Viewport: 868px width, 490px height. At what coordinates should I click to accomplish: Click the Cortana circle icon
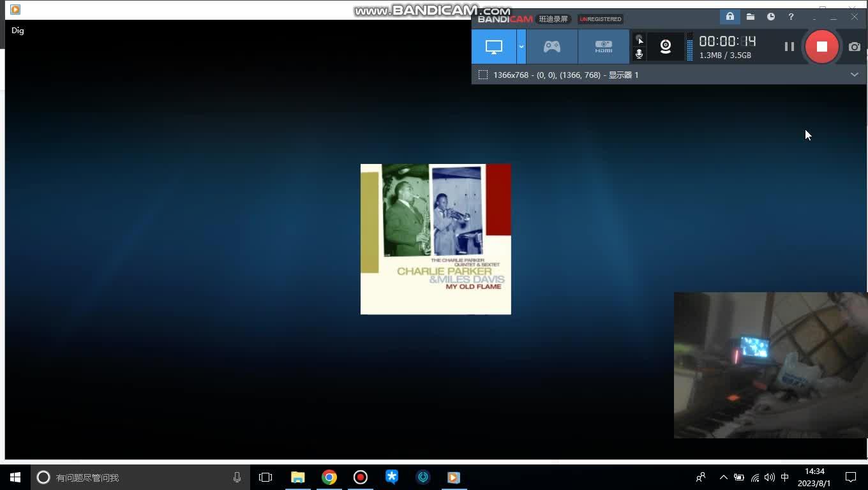click(43, 477)
